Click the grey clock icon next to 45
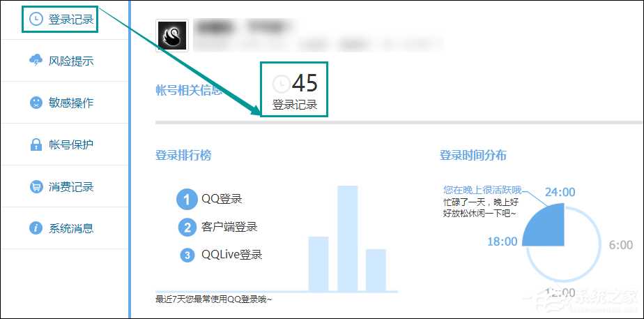 [x=282, y=84]
